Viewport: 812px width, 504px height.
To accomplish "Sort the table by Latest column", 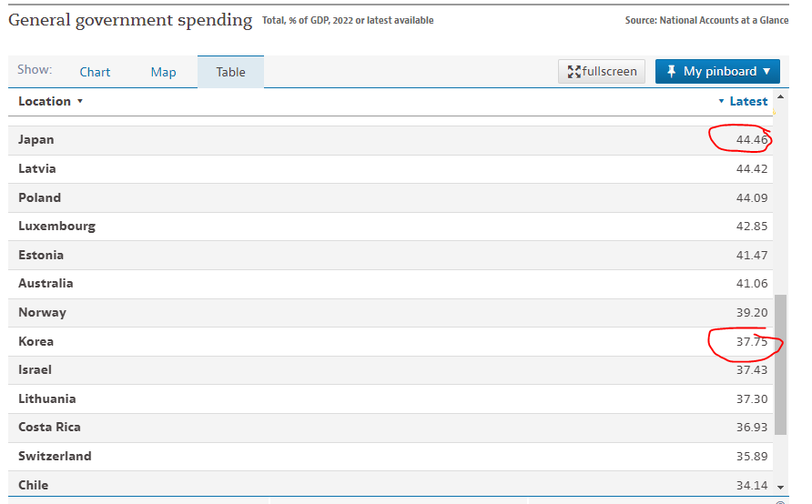I will tap(743, 101).
